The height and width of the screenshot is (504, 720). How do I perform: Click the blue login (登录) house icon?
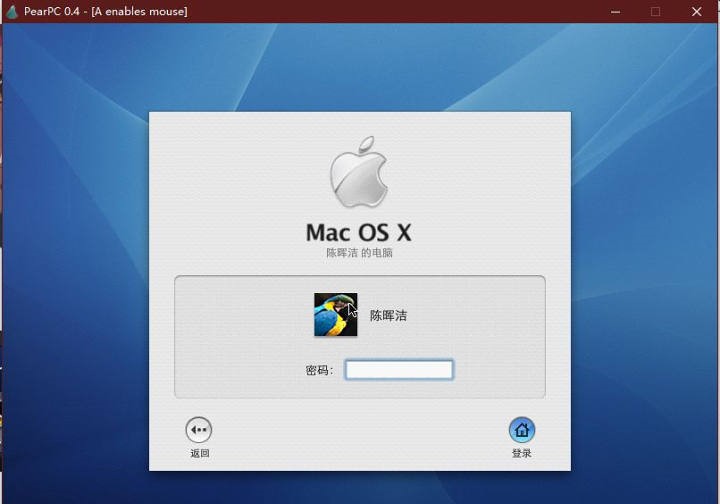(x=522, y=430)
